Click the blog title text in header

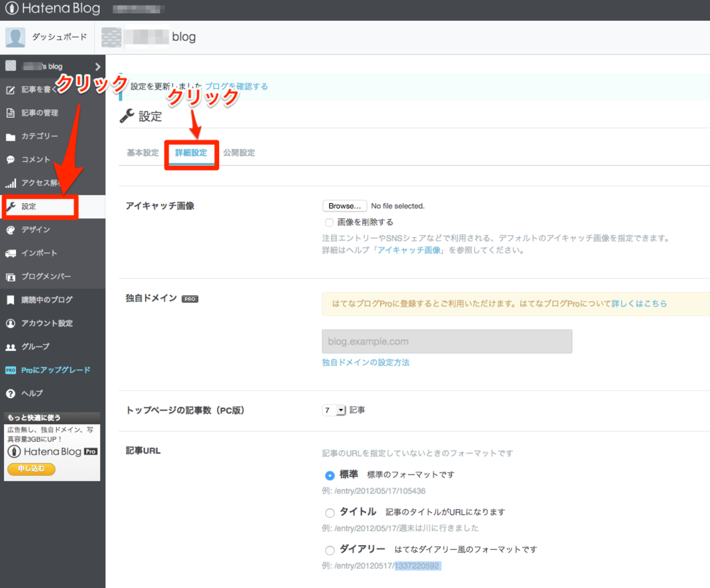[x=184, y=37]
